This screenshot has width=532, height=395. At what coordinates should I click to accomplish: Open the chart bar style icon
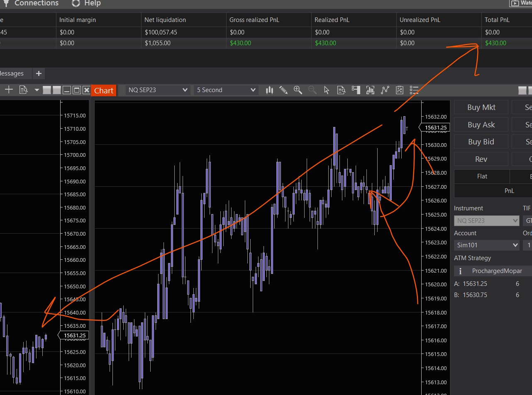(269, 90)
